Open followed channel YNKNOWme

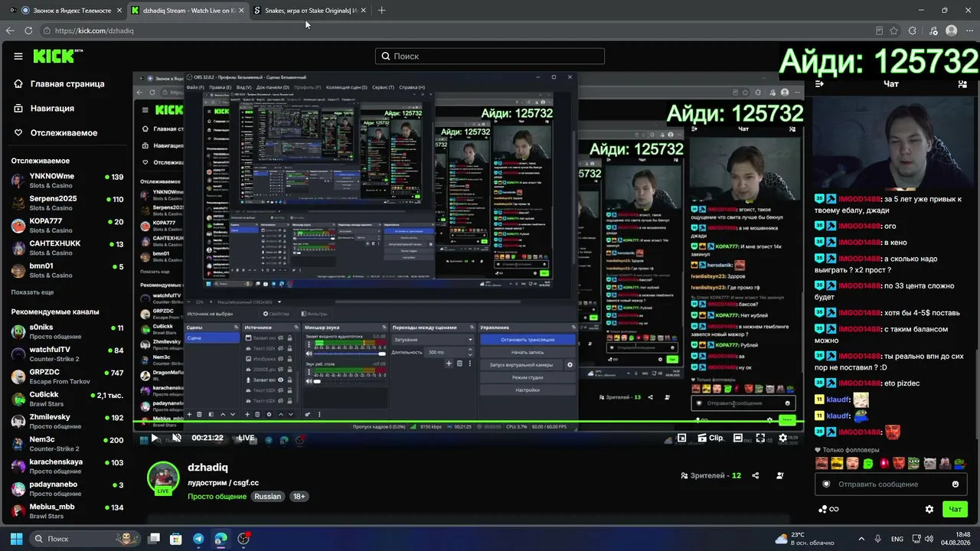67,181
